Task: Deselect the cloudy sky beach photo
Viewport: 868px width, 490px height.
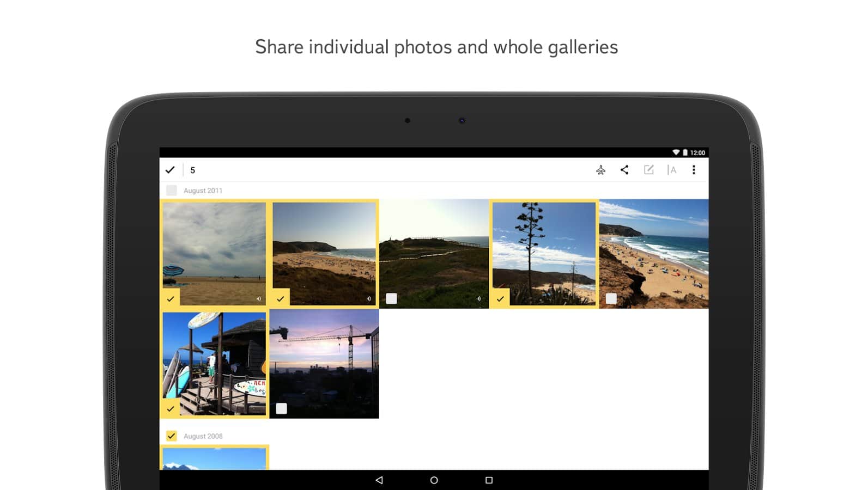Action: (171, 299)
